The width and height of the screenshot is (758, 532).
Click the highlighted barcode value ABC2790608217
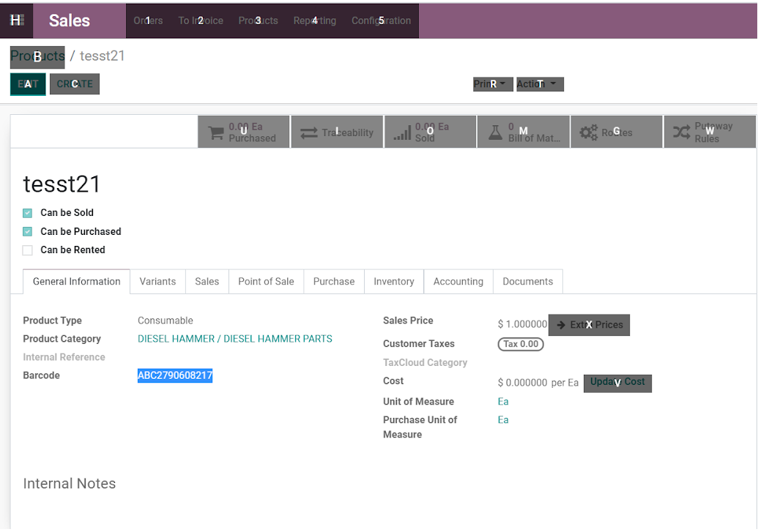pyautogui.click(x=175, y=375)
